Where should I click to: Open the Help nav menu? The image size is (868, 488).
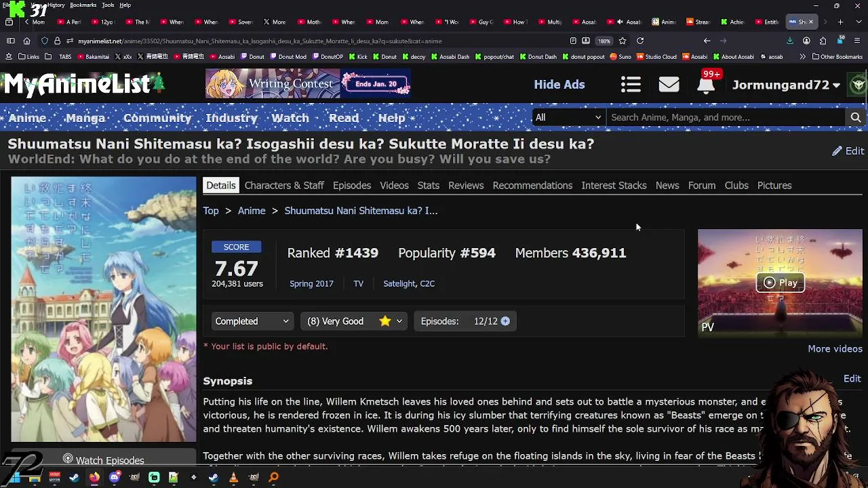[391, 118]
